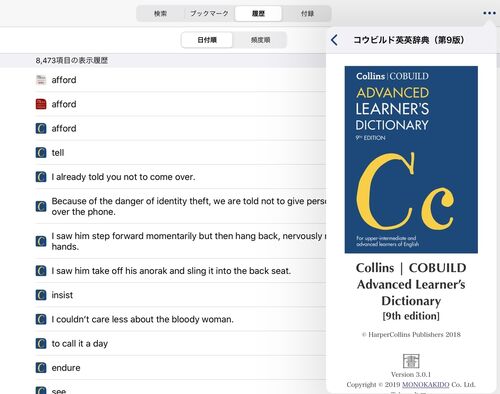Viewport: 500px width, 394px height.
Task: Open the MONOKAKIDO link
Action: coord(426,384)
